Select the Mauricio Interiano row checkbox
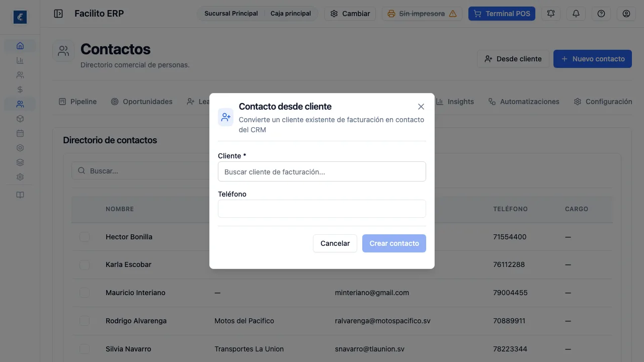The width and height of the screenshot is (644, 362). [85, 293]
